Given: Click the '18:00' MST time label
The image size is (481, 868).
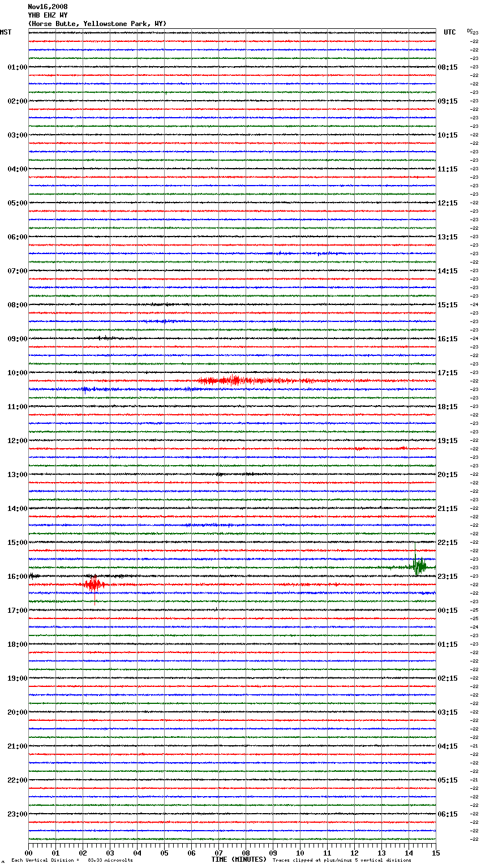Looking at the screenshot, I should 18,644.
